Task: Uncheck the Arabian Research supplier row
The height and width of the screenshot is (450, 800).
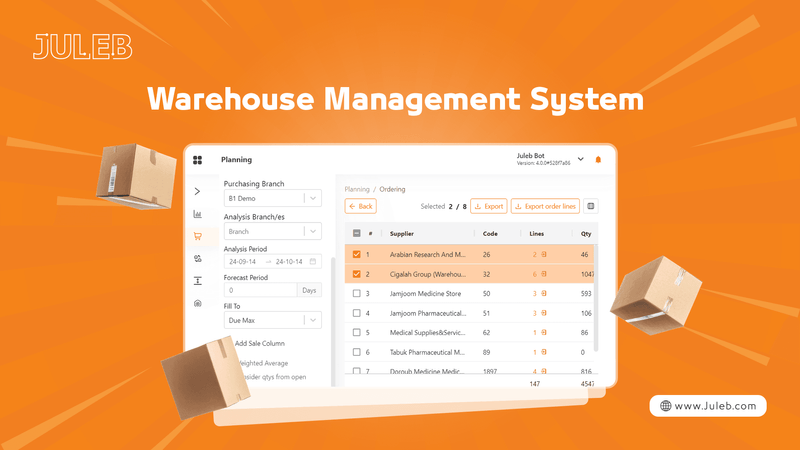Action: tap(358, 255)
